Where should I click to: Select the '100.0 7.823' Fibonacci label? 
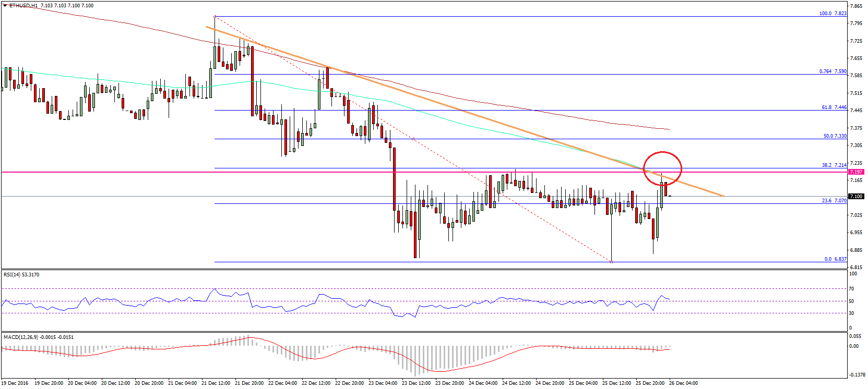coord(833,14)
